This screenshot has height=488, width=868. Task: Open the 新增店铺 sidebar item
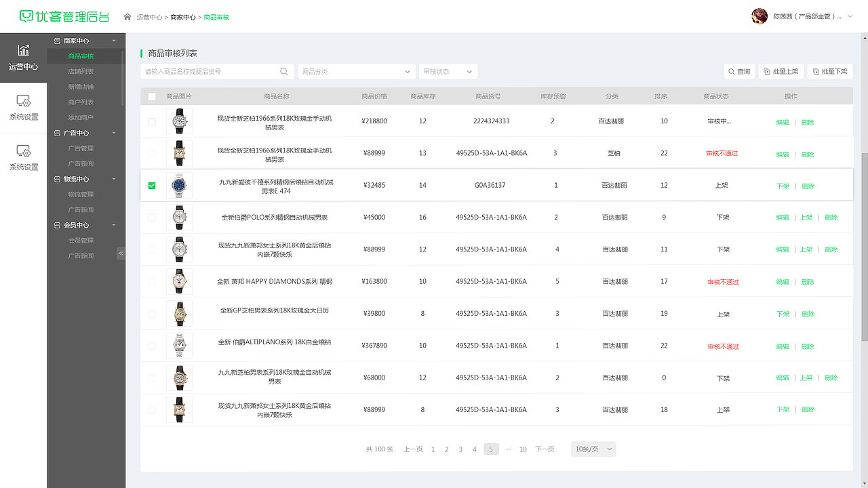coord(81,87)
